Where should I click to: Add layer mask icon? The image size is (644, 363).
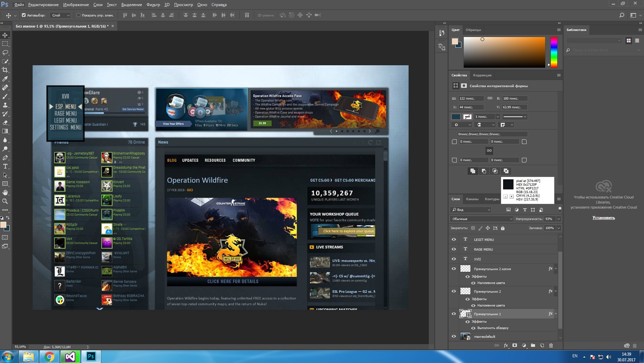[515, 346]
